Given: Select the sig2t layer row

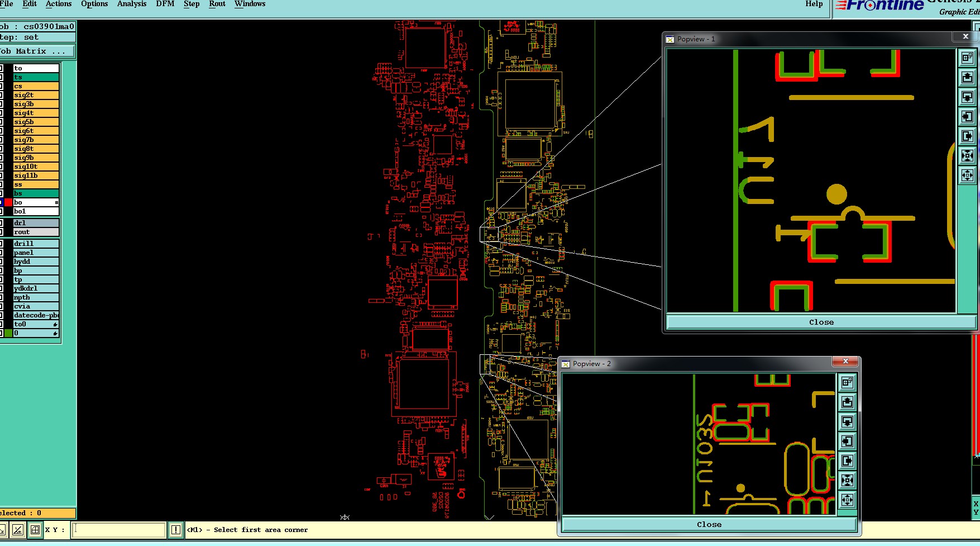Looking at the screenshot, I should click(x=36, y=95).
